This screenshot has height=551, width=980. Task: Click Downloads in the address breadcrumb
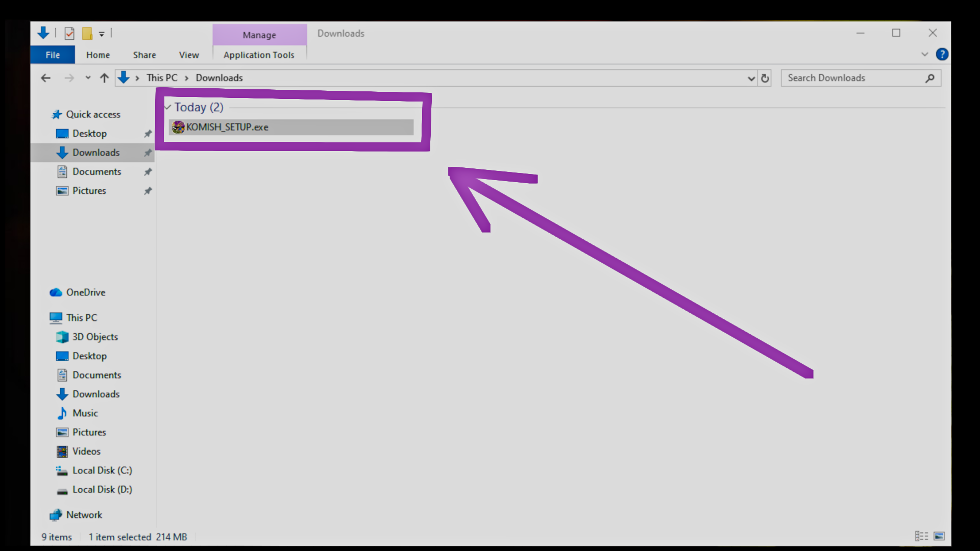pos(219,78)
